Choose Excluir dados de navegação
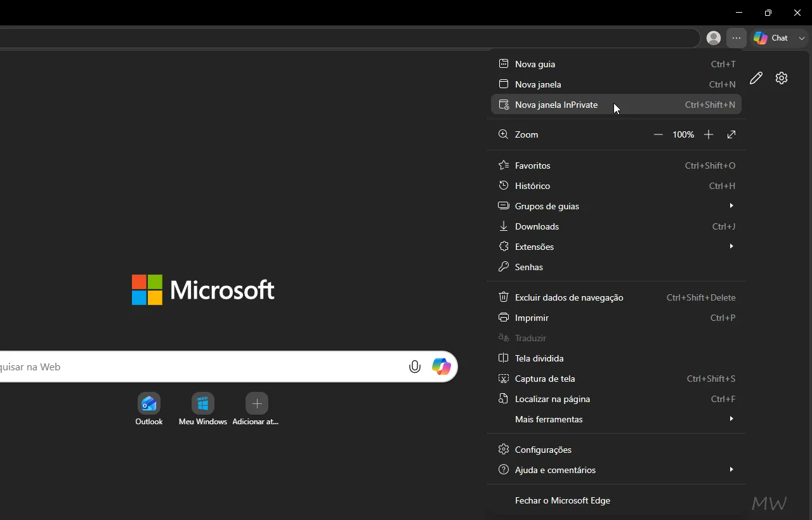Screen dimensions: 812x520 (x=616, y=297)
